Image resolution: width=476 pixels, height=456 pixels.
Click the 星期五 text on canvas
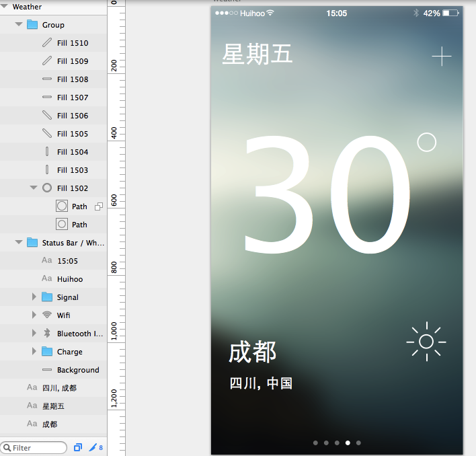pyautogui.click(x=257, y=54)
